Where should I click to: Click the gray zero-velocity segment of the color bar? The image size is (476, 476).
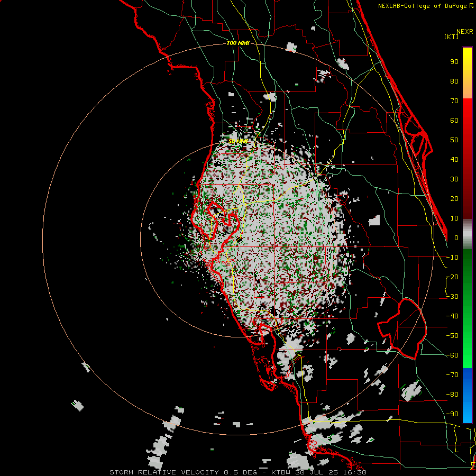click(x=467, y=234)
